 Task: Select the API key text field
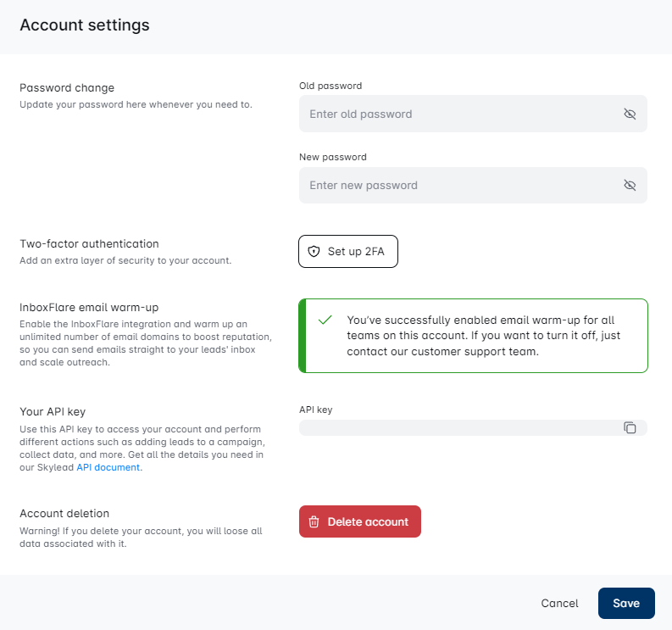click(x=458, y=428)
